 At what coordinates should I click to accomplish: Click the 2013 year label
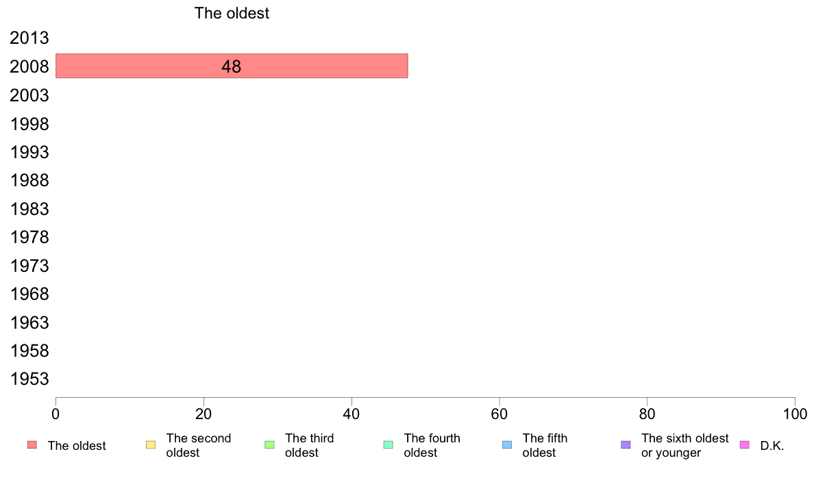coord(29,38)
